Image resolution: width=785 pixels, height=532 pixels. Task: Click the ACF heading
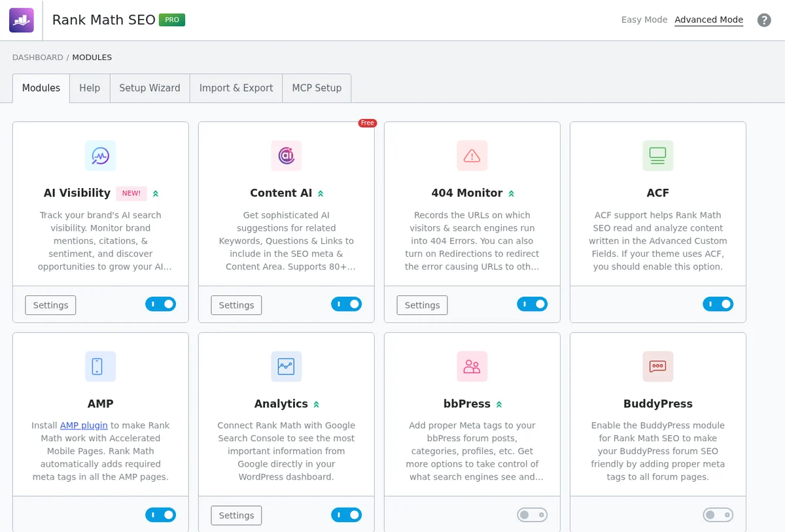click(658, 193)
